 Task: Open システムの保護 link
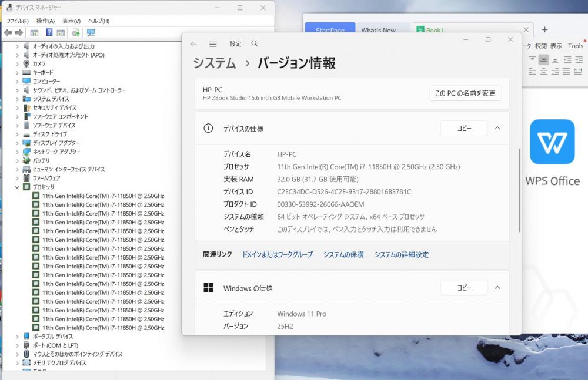(x=343, y=254)
